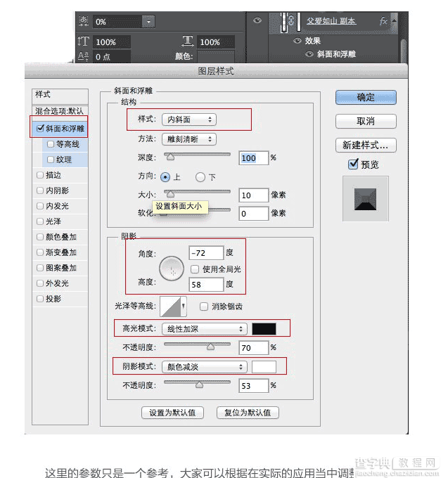Screen dimensions: 448x478
Task: Open 高光模式 dropdown showing 线性加深
Action: (205, 329)
